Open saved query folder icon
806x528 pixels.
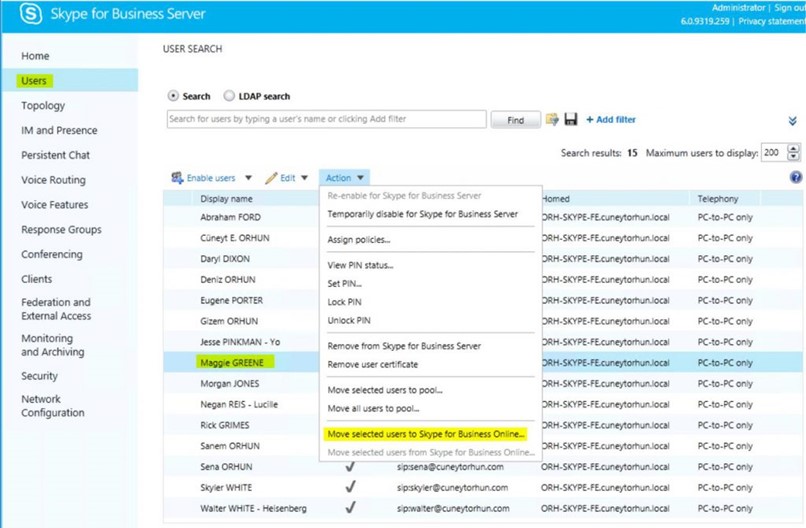pos(552,119)
